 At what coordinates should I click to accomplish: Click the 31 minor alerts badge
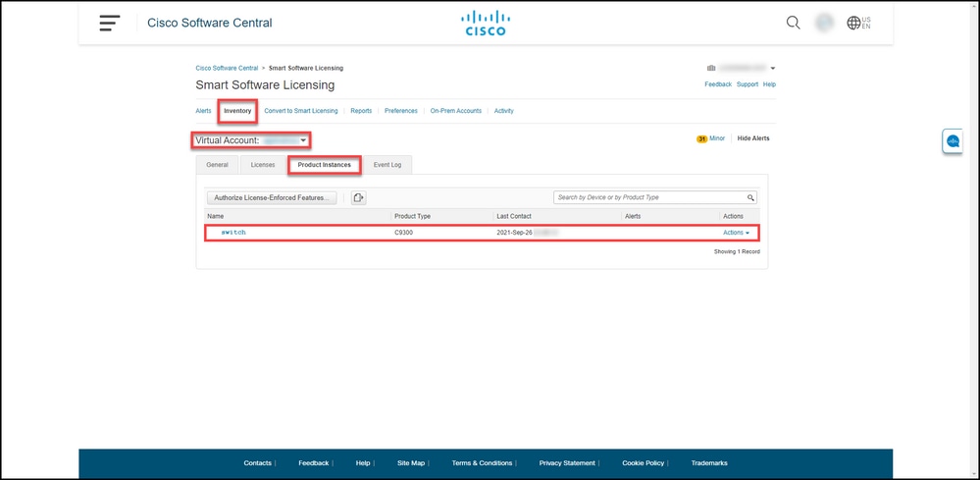[x=701, y=138]
